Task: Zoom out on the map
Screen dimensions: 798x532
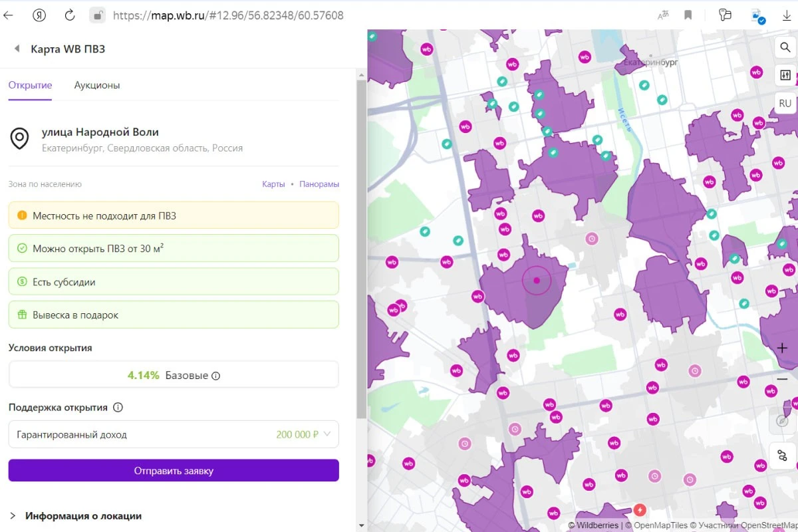Action: point(782,379)
